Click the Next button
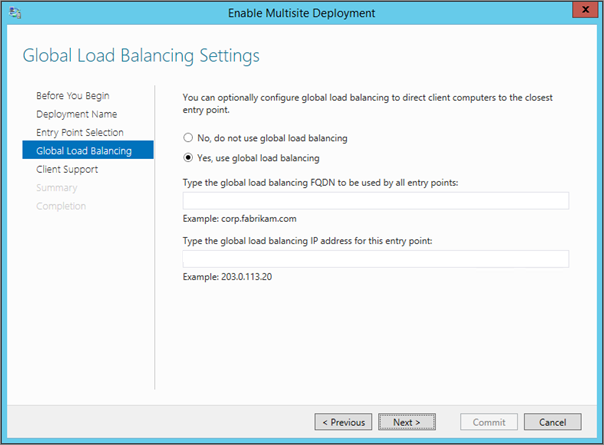 click(x=407, y=422)
